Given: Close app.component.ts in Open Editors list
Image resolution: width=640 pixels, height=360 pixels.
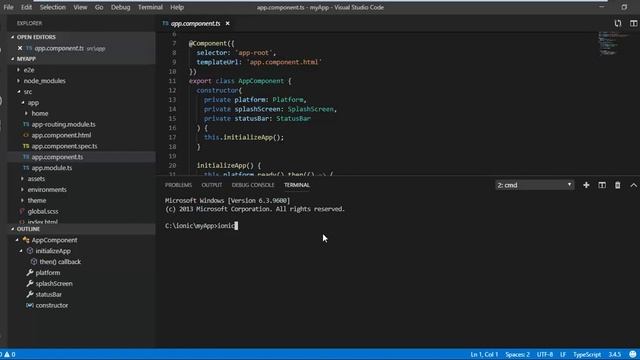Looking at the screenshot, I should pyautogui.click(x=20, y=48).
